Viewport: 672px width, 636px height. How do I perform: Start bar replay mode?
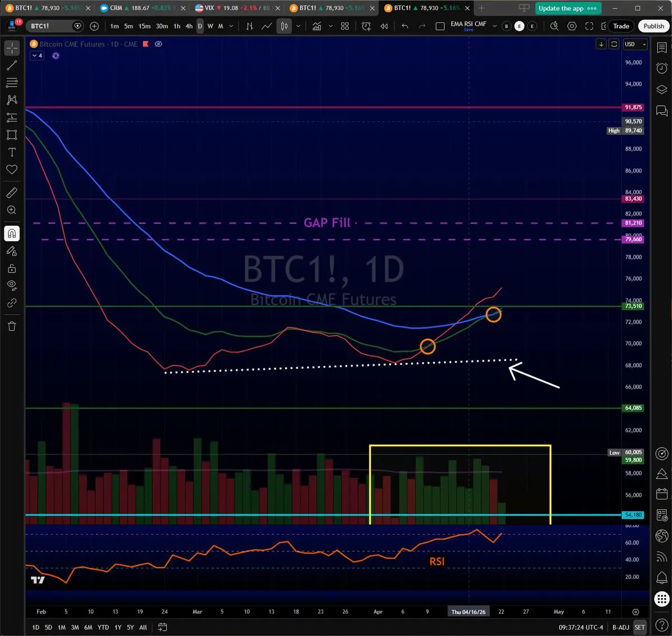(x=384, y=26)
